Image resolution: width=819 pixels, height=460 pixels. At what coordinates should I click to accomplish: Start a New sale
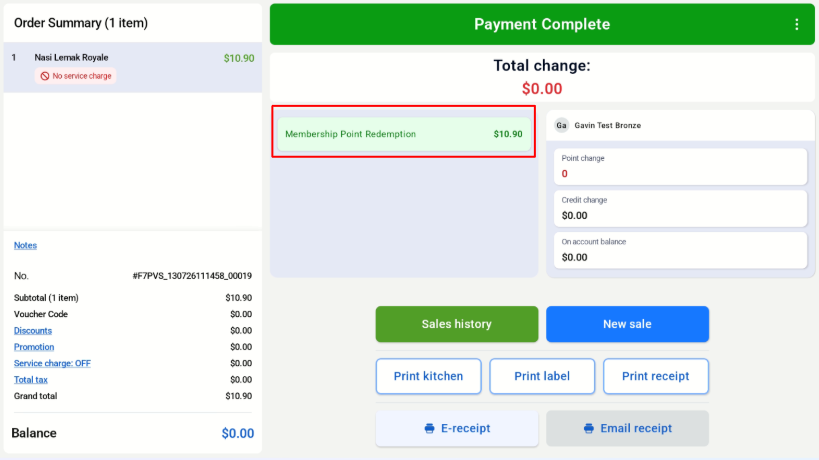coord(627,324)
